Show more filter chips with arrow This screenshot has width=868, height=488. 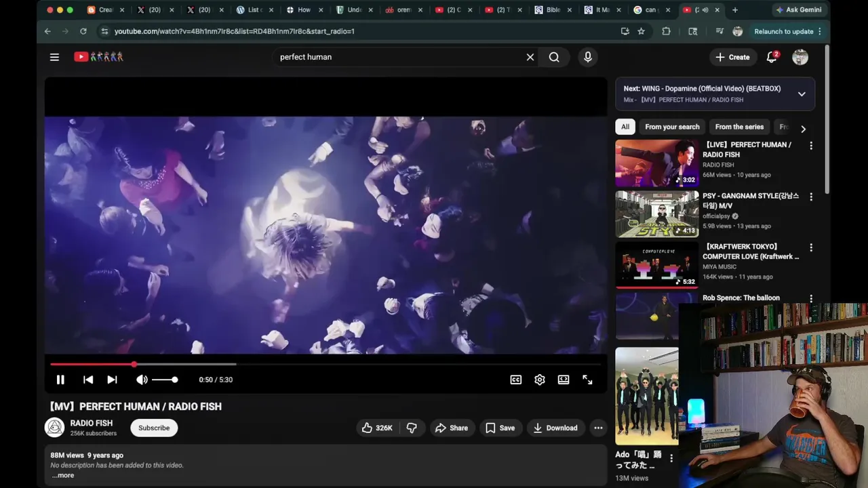[803, 129]
